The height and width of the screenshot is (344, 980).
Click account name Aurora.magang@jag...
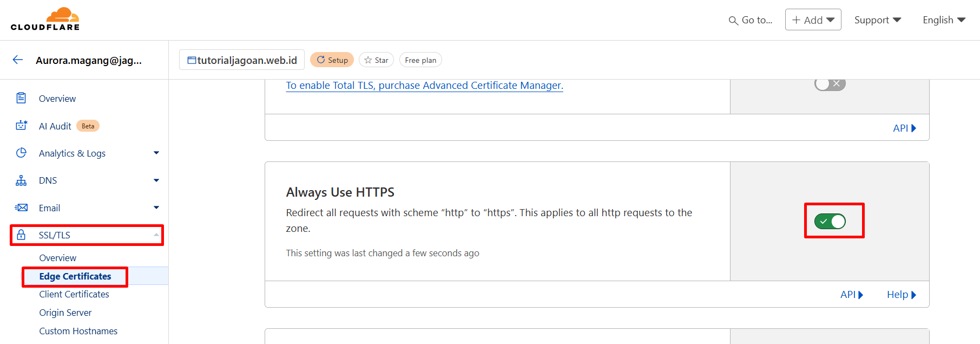[x=89, y=60]
